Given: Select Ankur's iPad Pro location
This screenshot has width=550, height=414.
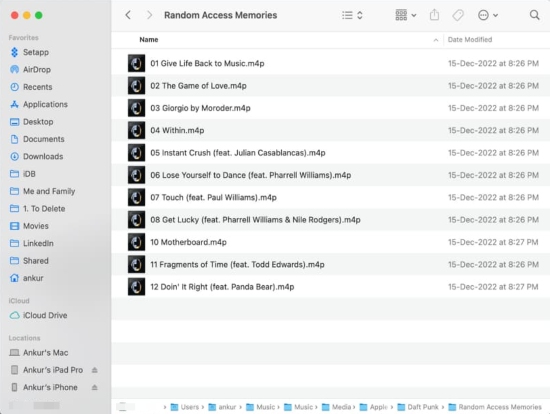Looking at the screenshot, I should (x=47, y=370).
